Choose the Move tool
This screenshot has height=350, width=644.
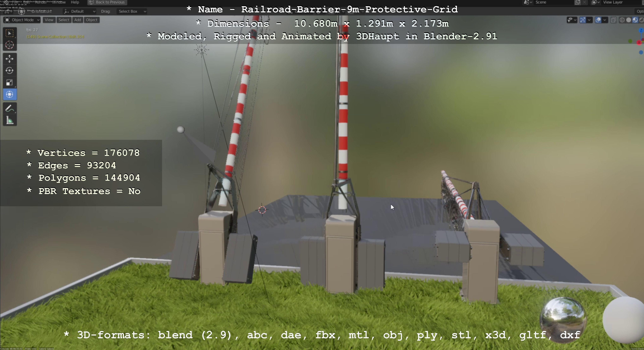pyautogui.click(x=10, y=59)
